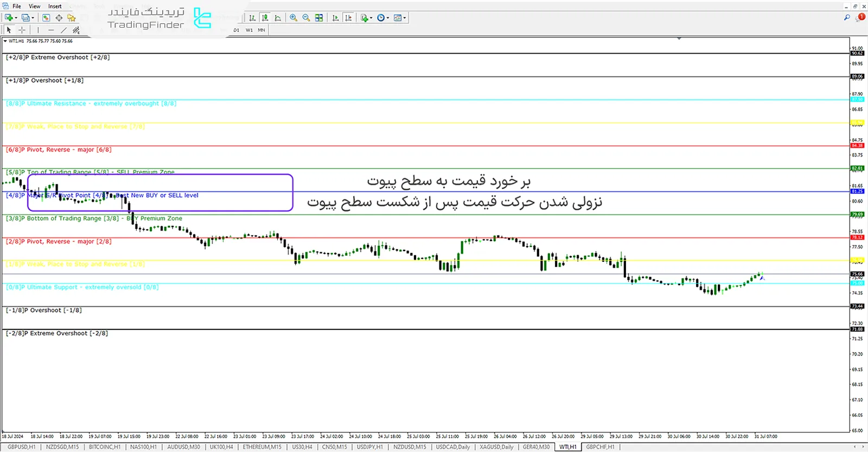Open the New Chart toolbar button

click(x=9, y=18)
